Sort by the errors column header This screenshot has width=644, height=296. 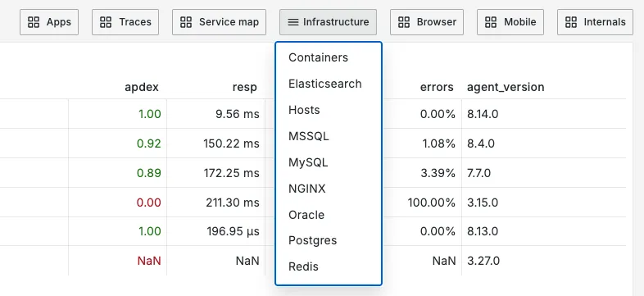(x=437, y=87)
